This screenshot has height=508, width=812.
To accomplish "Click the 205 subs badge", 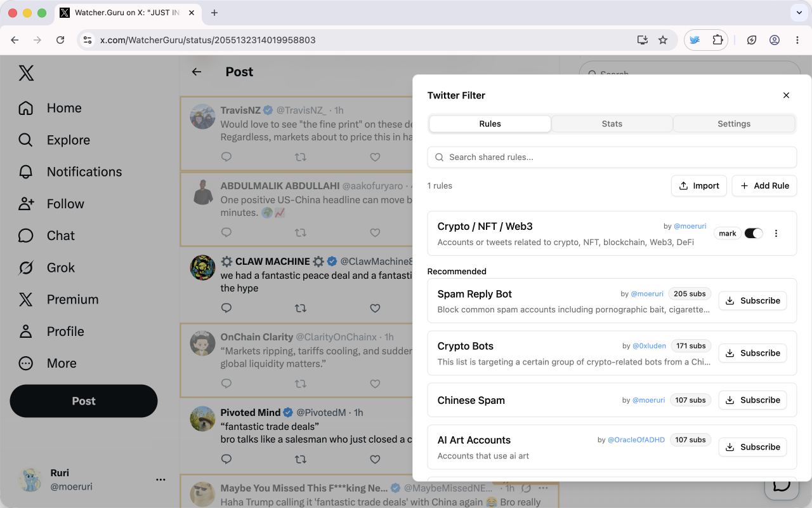I will (690, 294).
